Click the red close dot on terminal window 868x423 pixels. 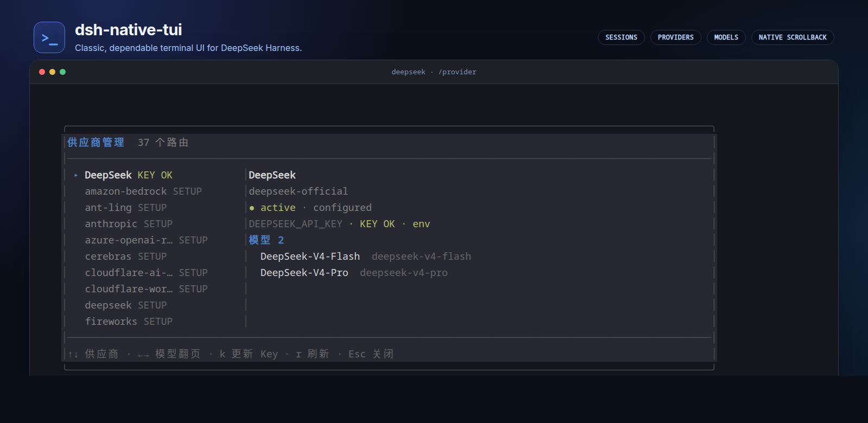(x=42, y=72)
